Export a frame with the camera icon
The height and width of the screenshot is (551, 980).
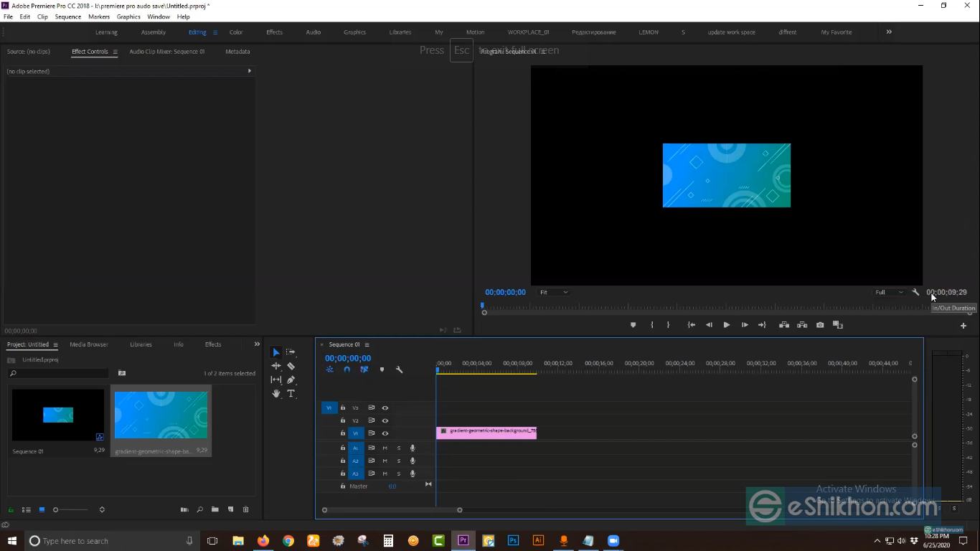coord(820,324)
